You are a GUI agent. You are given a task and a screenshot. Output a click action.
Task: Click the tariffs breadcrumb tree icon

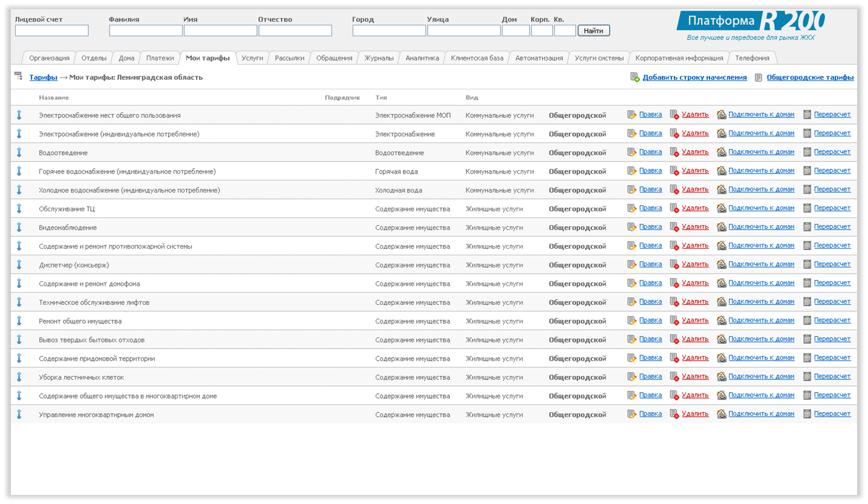click(x=19, y=77)
